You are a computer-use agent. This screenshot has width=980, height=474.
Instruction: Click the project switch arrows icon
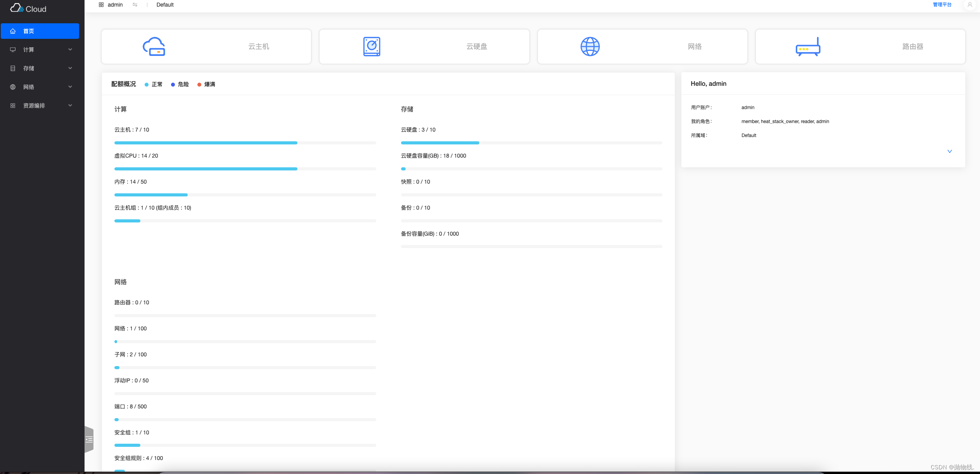pos(135,5)
